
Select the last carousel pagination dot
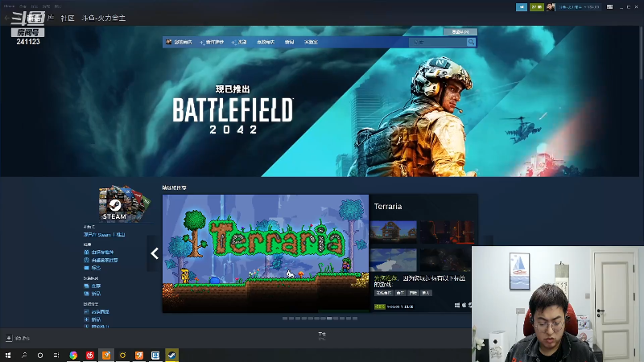355,319
